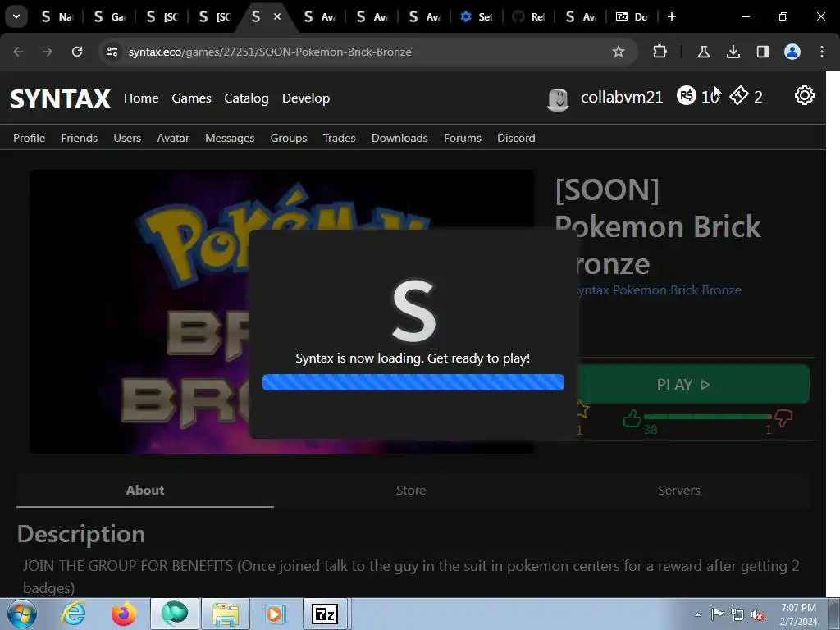
Task: Open the Forums sub-navigation link
Action: click(463, 138)
